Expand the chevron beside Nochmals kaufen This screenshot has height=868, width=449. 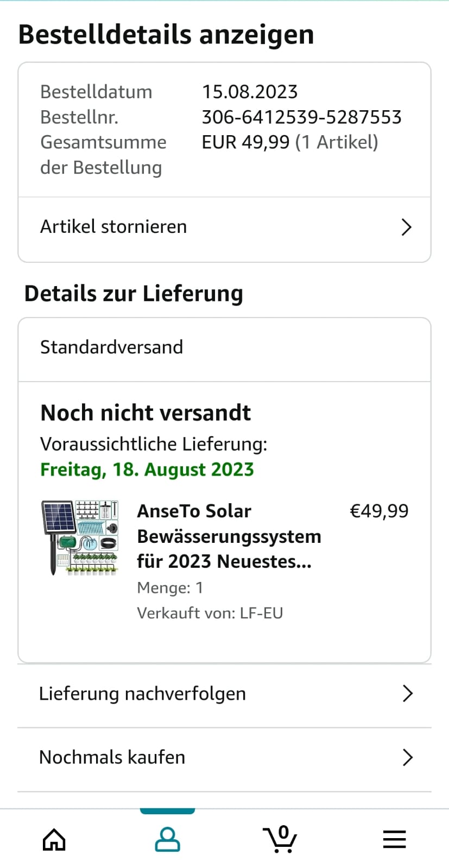click(407, 757)
